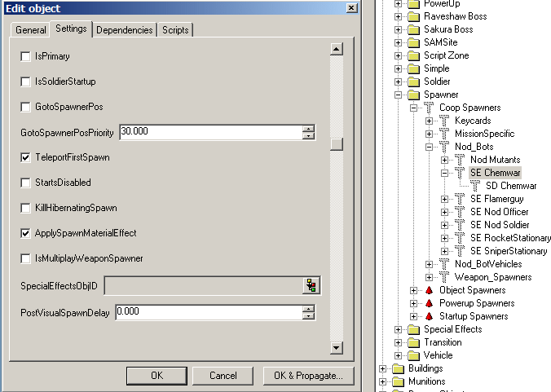Switch to the General tab
The height and width of the screenshot is (392, 551).
31,30
